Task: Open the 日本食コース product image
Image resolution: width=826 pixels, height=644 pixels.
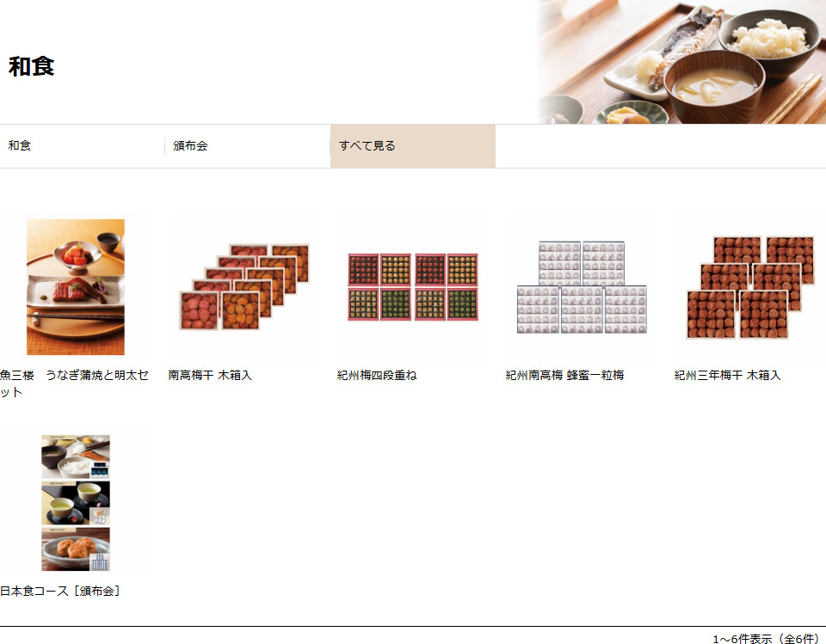Action: (76, 503)
